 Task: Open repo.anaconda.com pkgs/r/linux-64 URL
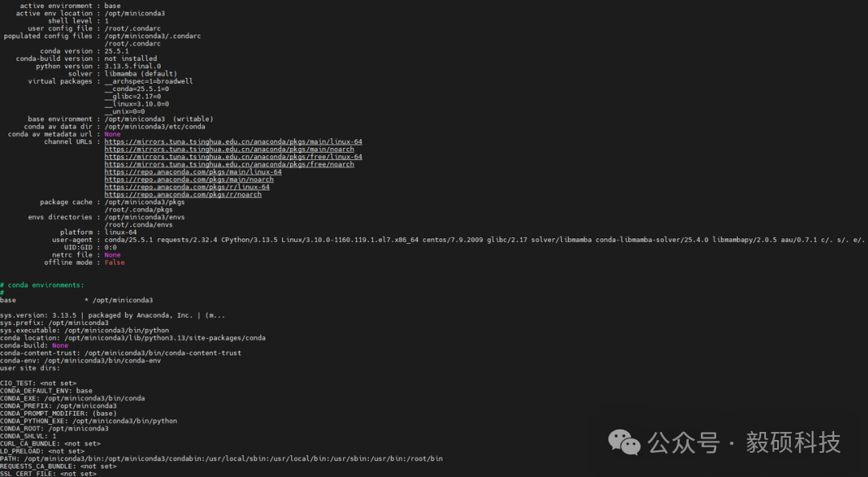pos(187,187)
